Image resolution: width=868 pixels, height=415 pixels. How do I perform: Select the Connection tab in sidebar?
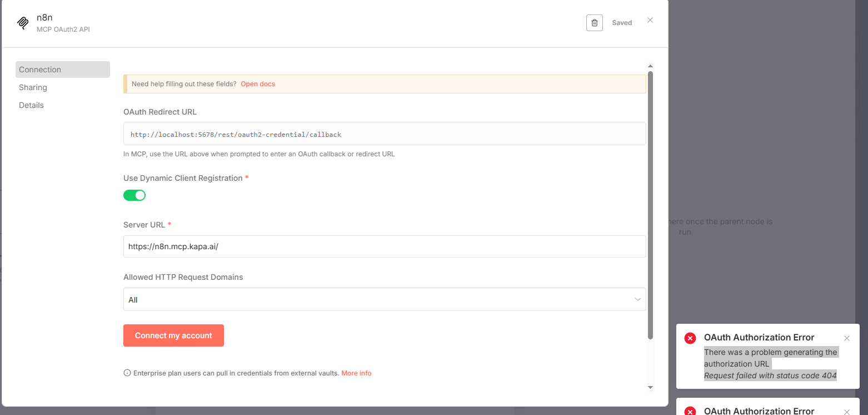(63, 70)
